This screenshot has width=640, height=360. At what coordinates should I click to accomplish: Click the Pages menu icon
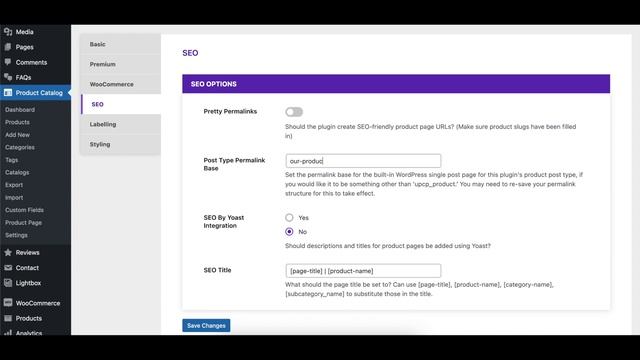pos(8,47)
